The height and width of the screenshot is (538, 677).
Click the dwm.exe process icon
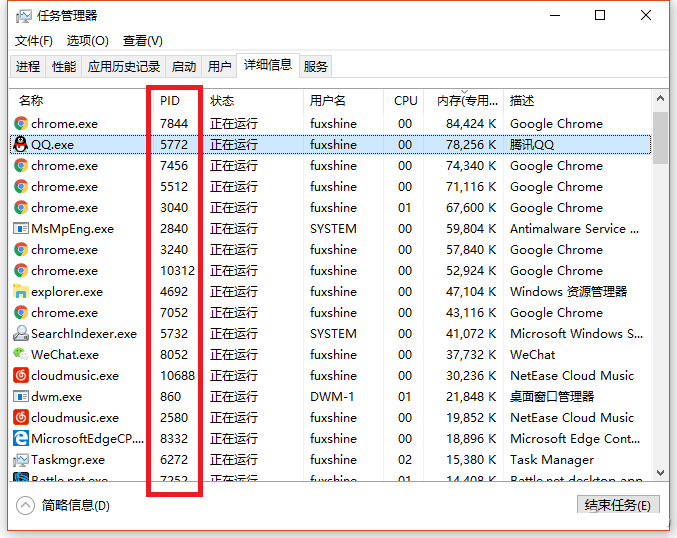[21, 396]
